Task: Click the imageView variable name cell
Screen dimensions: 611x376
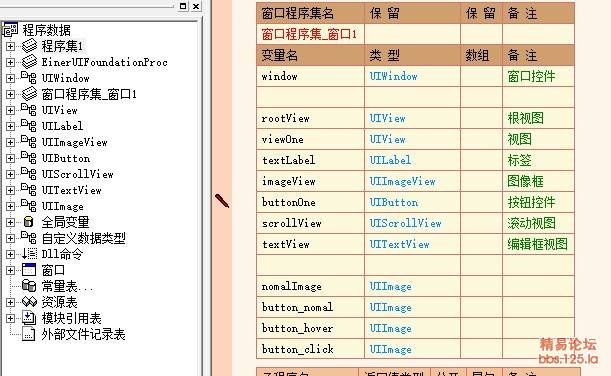Action: click(311, 181)
